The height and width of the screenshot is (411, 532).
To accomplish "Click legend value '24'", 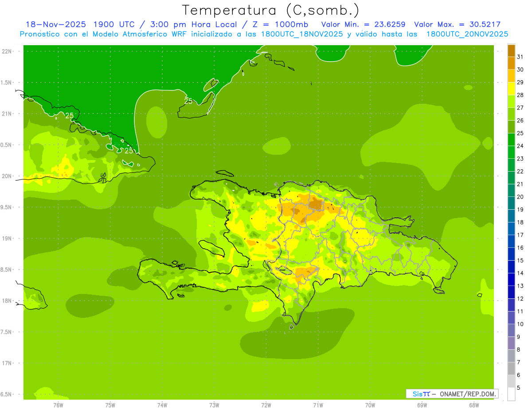I will 520,146.
